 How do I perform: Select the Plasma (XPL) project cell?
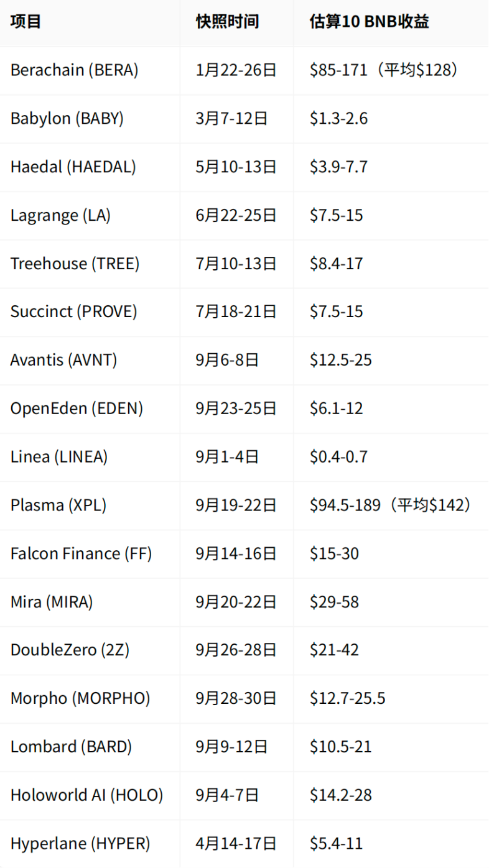[x=58, y=505]
